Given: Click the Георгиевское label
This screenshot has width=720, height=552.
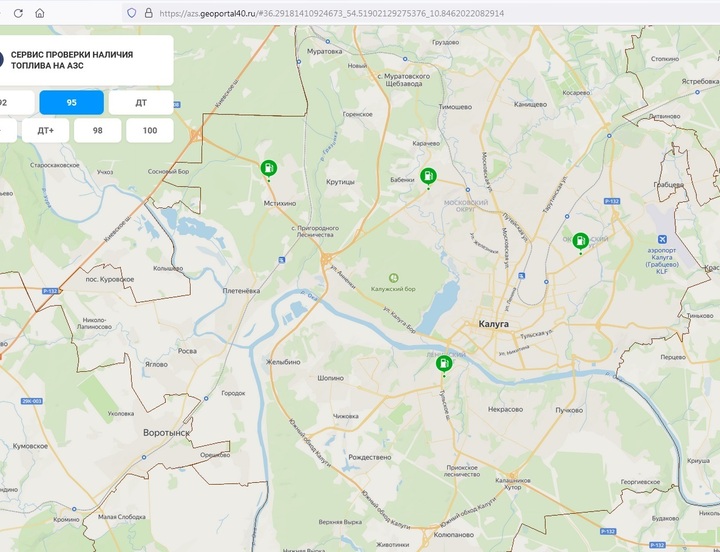Looking at the screenshot, I should click(641, 482).
